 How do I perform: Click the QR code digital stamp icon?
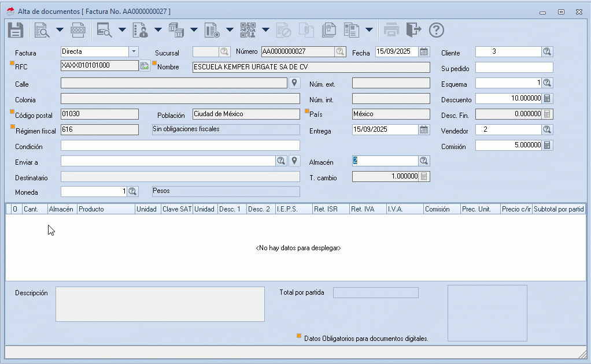click(249, 29)
